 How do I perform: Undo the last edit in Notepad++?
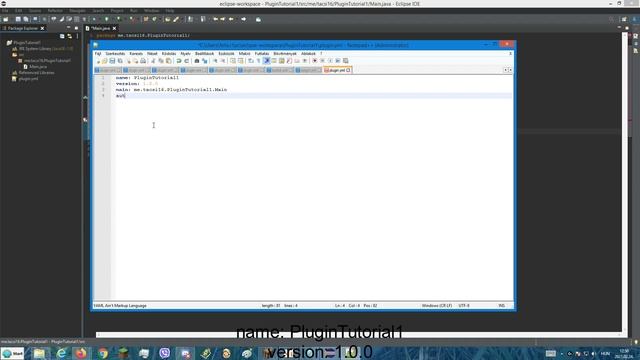pos(179,61)
